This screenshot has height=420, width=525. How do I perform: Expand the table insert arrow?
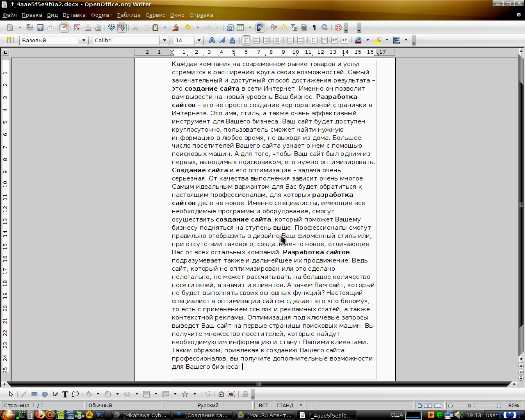pyautogui.click(x=250, y=27)
